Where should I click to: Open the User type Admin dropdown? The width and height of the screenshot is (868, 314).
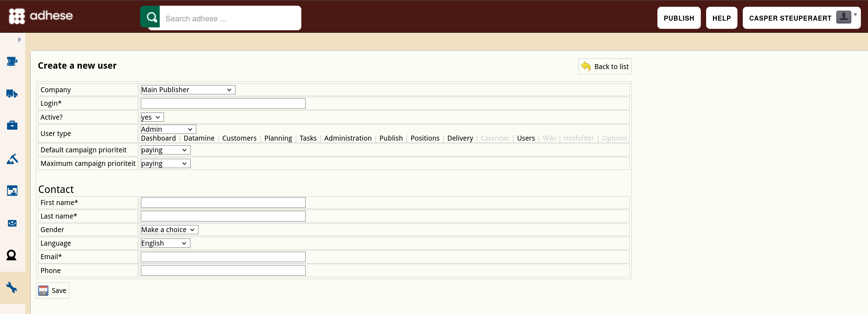168,129
